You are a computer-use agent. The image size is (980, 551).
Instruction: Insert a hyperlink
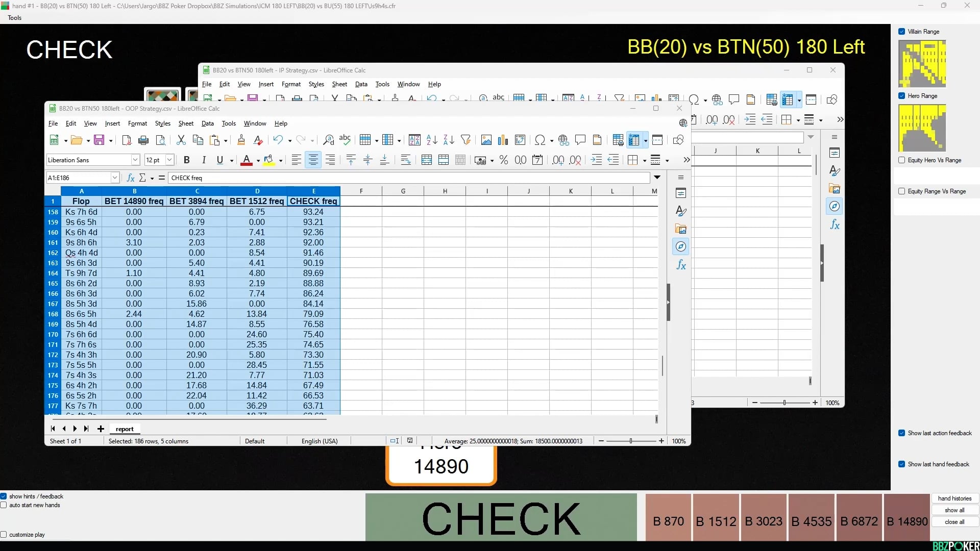coord(563,140)
